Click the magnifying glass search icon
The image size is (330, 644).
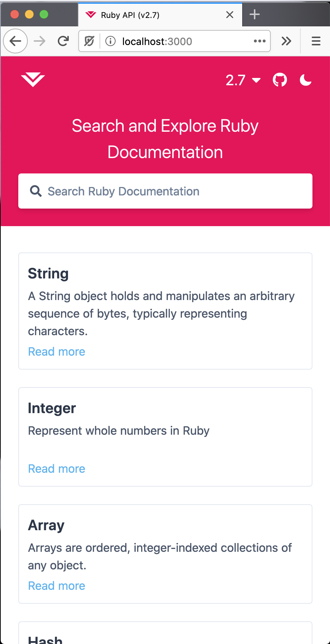pos(35,191)
